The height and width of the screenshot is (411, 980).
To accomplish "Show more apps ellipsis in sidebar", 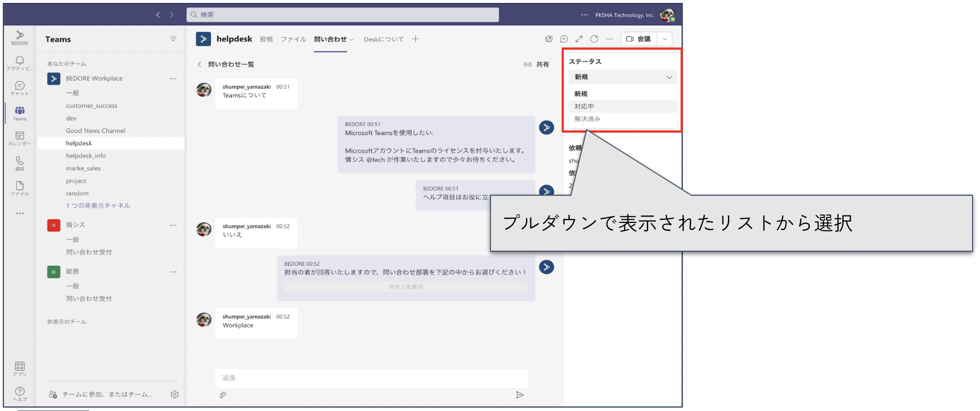I will pos(20,213).
